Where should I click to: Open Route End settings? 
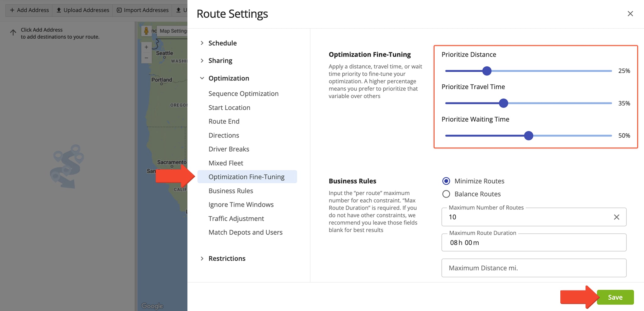224,121
